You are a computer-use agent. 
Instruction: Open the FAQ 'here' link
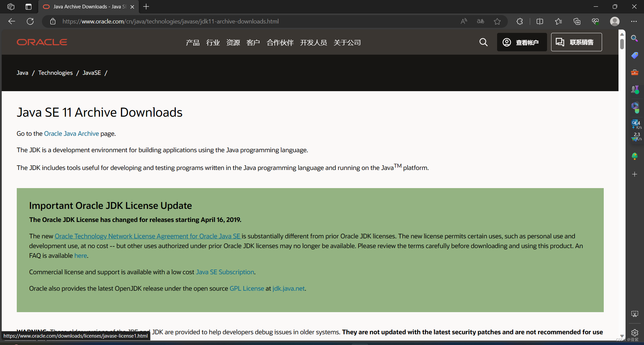click(x=80, y=255)
